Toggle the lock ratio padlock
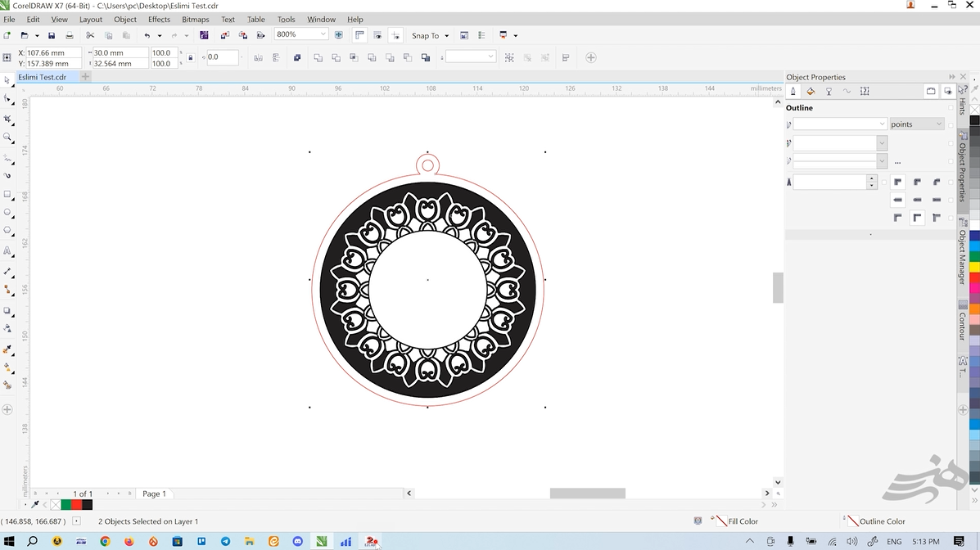 pos(191,57)
